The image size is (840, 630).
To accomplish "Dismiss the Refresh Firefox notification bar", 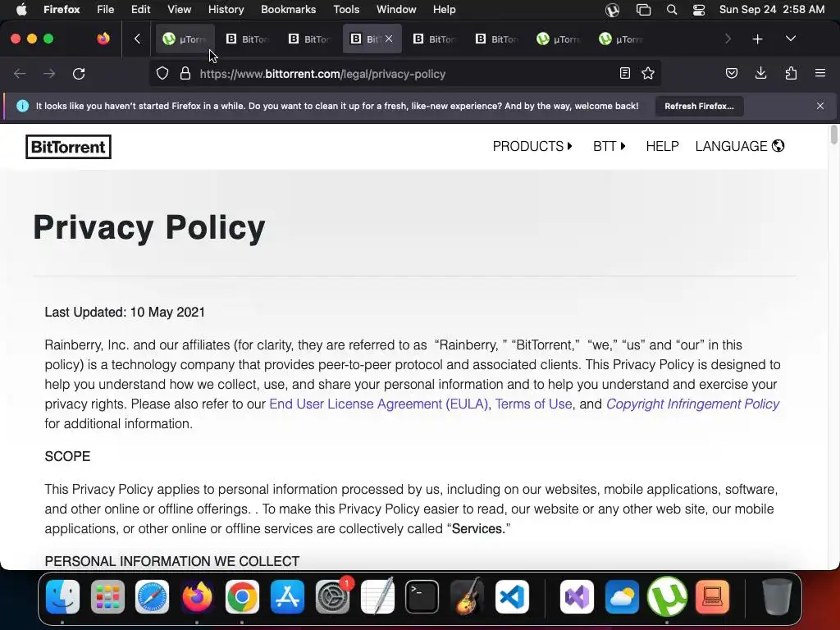I will coord(820,106).
